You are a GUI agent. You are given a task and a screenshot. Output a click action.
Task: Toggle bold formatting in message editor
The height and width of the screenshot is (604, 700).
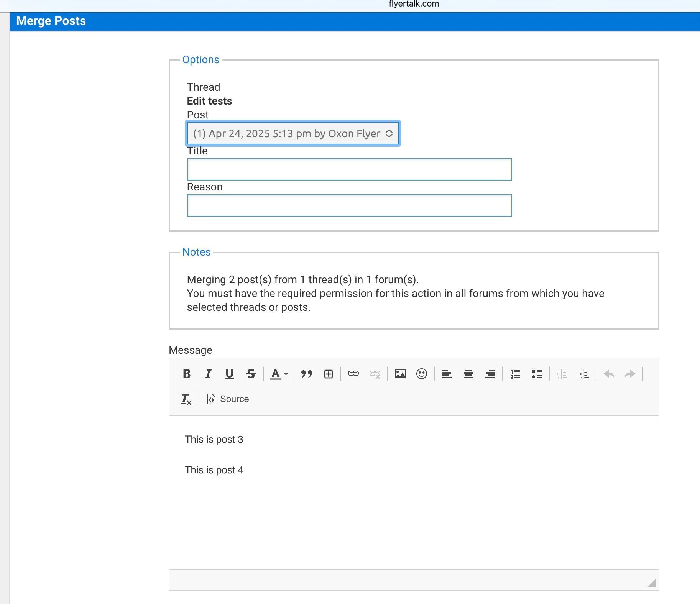[187, 374]
